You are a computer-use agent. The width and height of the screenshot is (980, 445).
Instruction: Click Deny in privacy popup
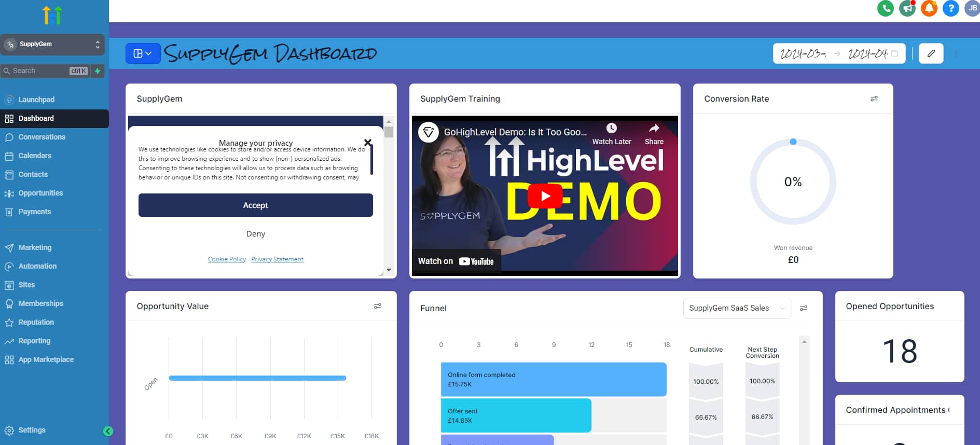255,234
